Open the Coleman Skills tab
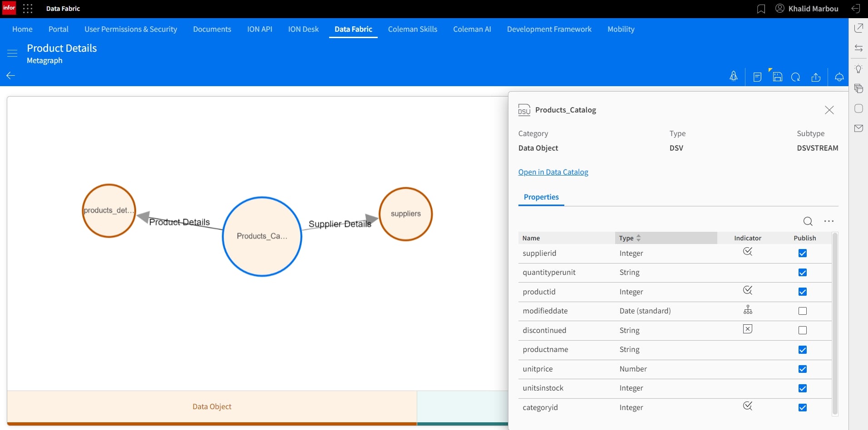The width and height of the screenshot is (868, 430). coord(413,29)
